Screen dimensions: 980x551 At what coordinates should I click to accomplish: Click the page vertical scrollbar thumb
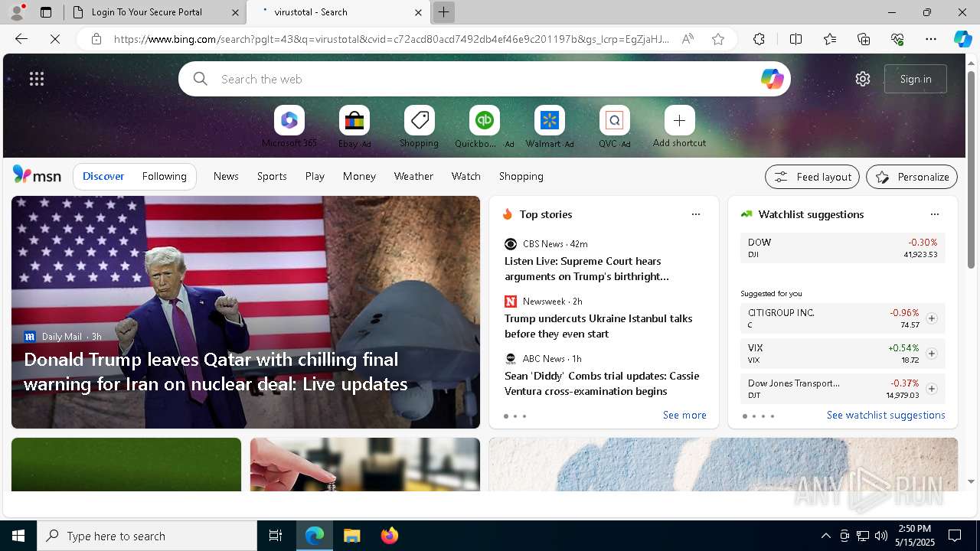pyautogui.click(x=971, y=169)
